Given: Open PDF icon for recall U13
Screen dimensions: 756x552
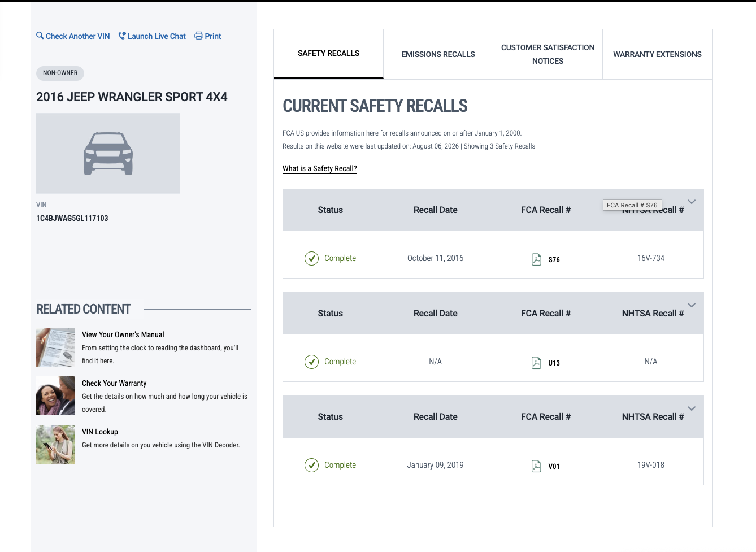Looking at the screenshot, I should 536,363.
